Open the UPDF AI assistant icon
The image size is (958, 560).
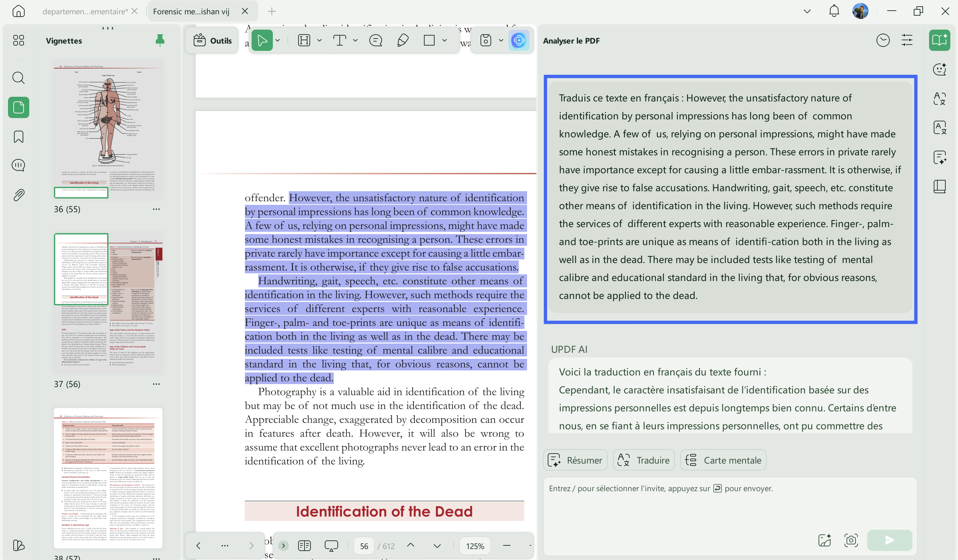tap(519, 40)
